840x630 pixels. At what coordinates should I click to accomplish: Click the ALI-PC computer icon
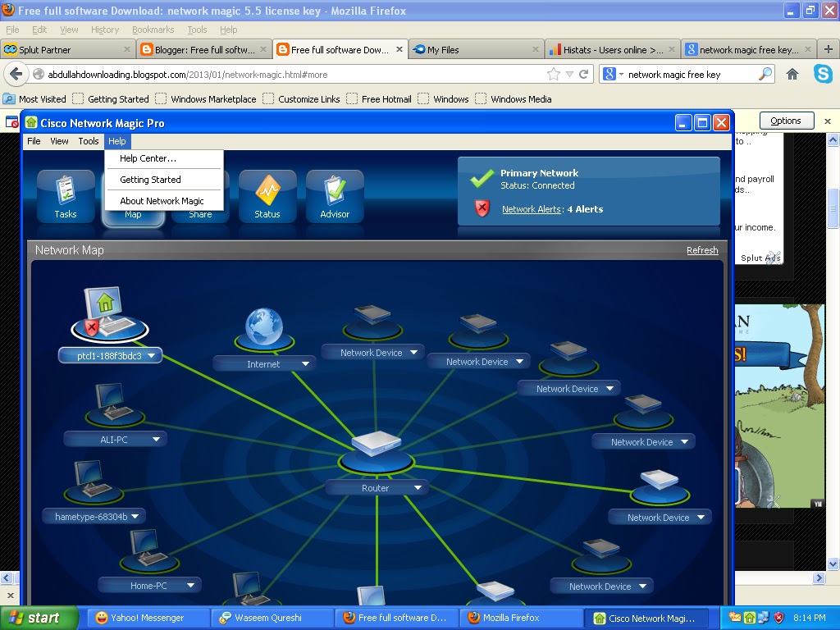pos(114,405)
